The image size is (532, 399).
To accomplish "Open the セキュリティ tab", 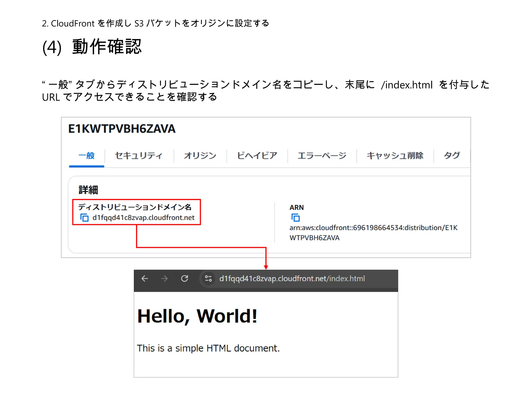I will pos(138,155).
